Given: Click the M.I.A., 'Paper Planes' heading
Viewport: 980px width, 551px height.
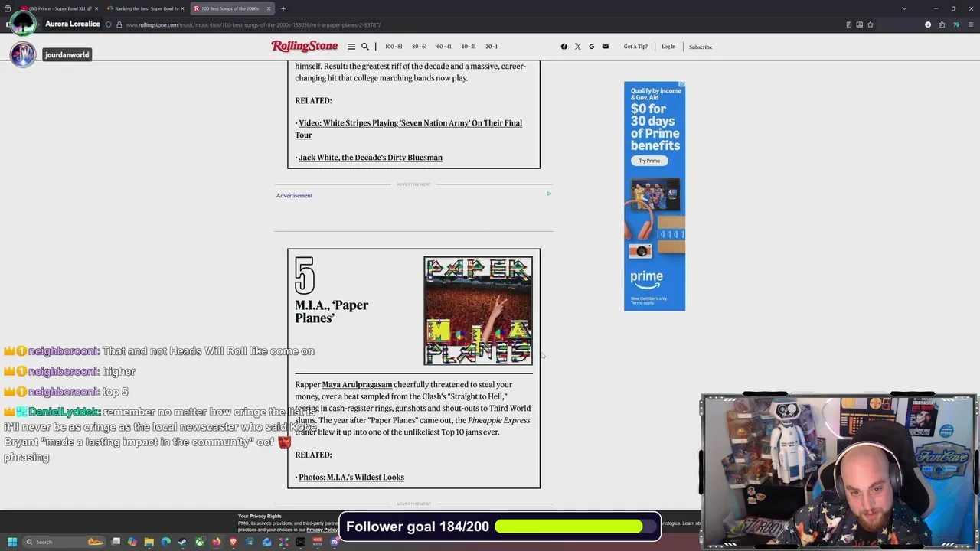Looking at the screenshot, I should (x=332, y=311).
